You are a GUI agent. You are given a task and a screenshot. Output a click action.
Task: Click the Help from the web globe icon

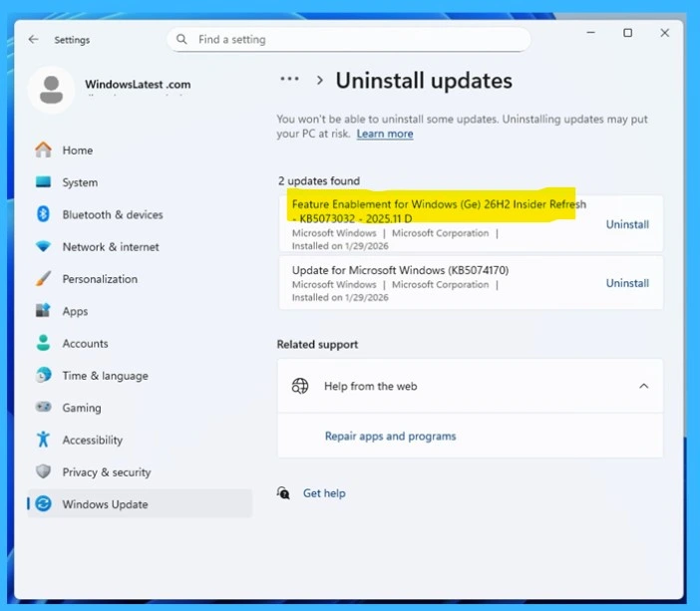[x=300, y=386]
